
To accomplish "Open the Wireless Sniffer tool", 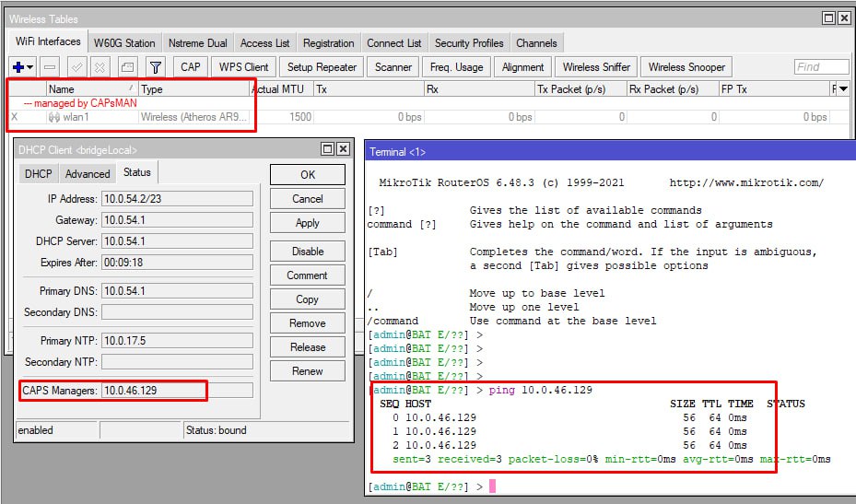I will tap(596, 67).
